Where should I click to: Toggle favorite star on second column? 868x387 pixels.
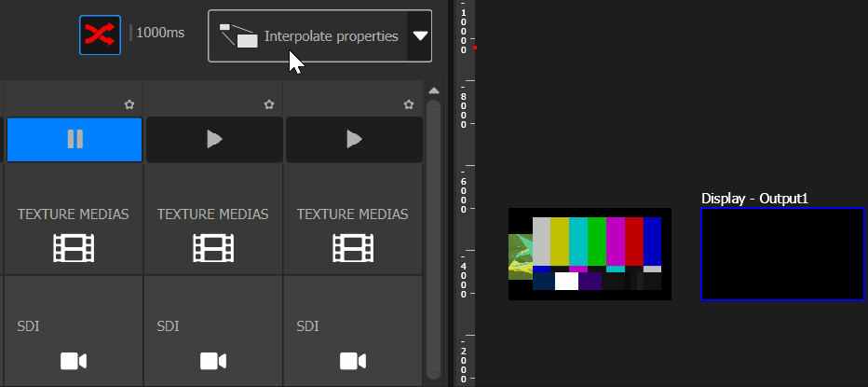point(269,104)
